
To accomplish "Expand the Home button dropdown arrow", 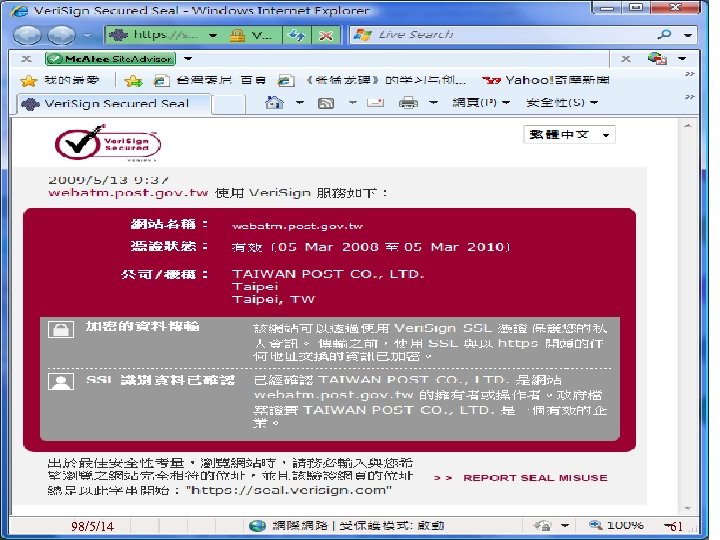I will click(x=300, y=102).
